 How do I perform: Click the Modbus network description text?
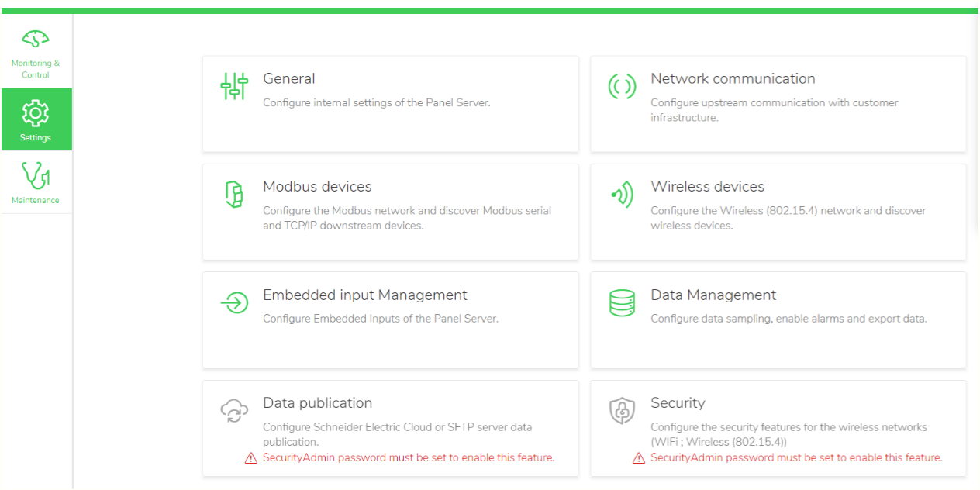click(x=407, y=218)
